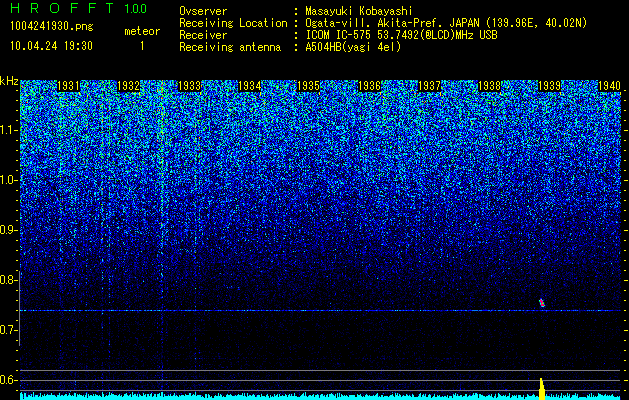Click the 0.7 kHz axis label
The width and height of the screenshot is (629, 400).
click(x=8, y=330)
